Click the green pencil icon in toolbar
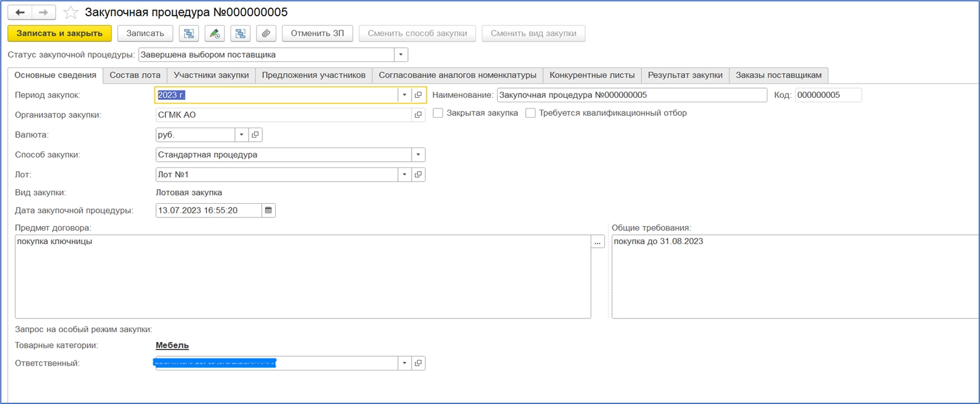This screenshot has height=404, width=980. point(214,33)
